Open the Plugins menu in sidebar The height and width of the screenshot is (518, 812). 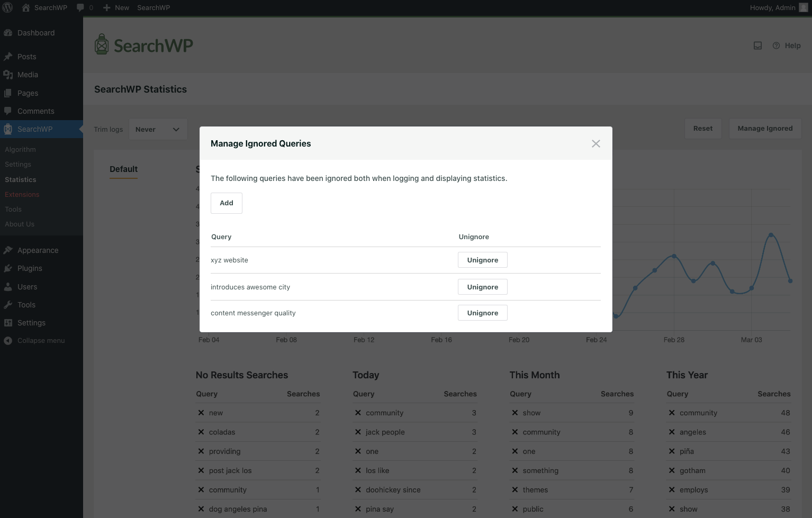[30, 268]
